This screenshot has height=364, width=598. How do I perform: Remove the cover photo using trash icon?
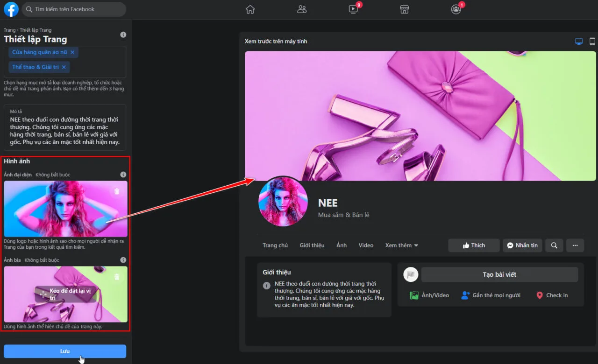(x=117, y=277)
